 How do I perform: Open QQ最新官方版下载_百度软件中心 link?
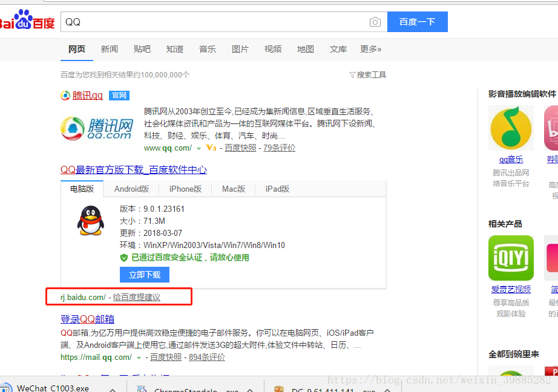pyautogui.click(x=134, y=169)
